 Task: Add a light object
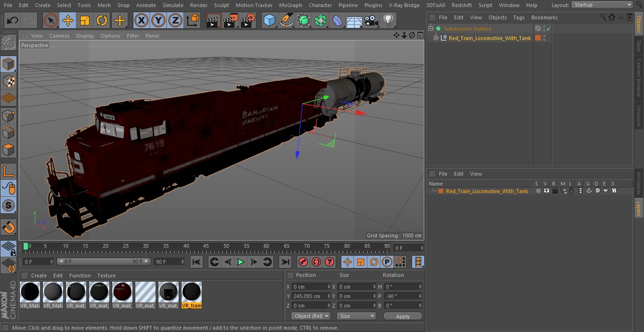(x=388, y=20)
